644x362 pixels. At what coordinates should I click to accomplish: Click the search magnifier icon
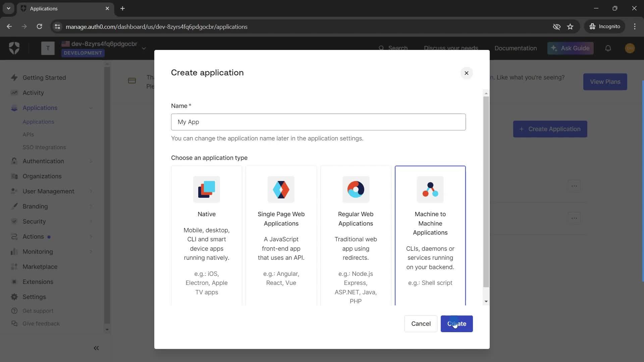381,48
